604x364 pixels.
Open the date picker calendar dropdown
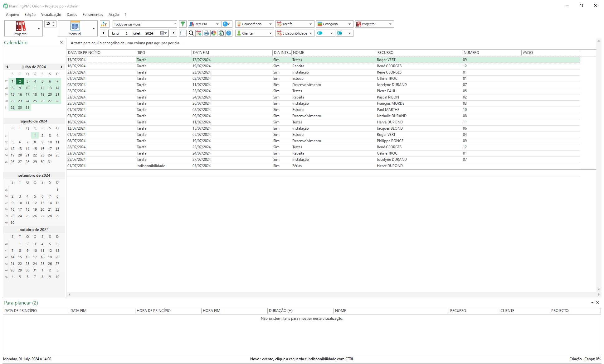click(x=163, y=33)
